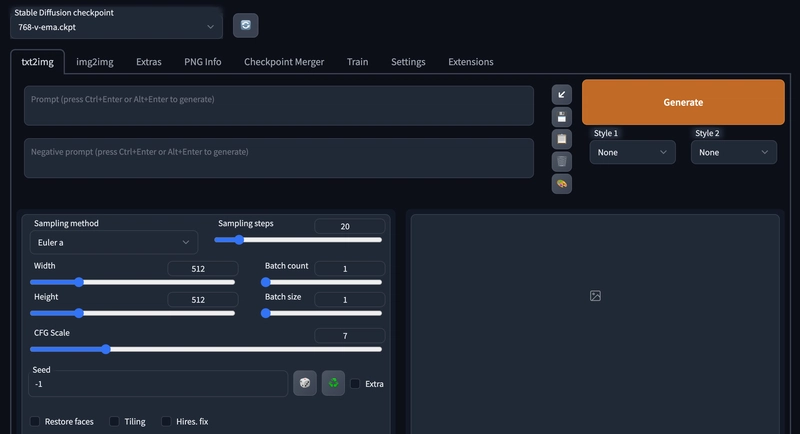Switch to the img2img tab
The image size is (800, 434).
pos(95,62)
